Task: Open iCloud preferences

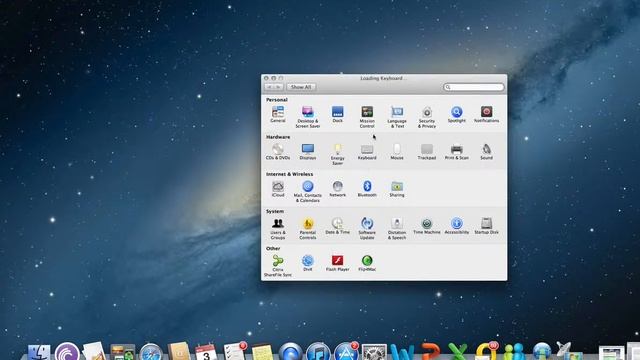Action: click(x=278, y=189)
